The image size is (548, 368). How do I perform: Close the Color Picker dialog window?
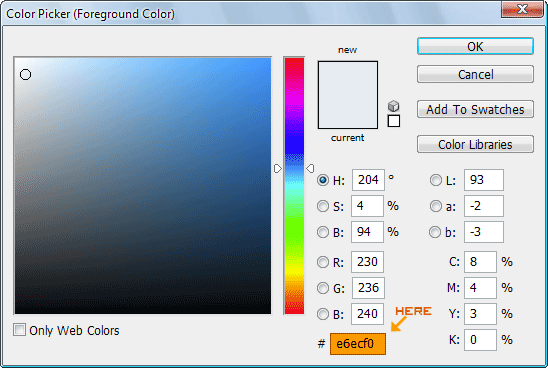pos(522,9)
